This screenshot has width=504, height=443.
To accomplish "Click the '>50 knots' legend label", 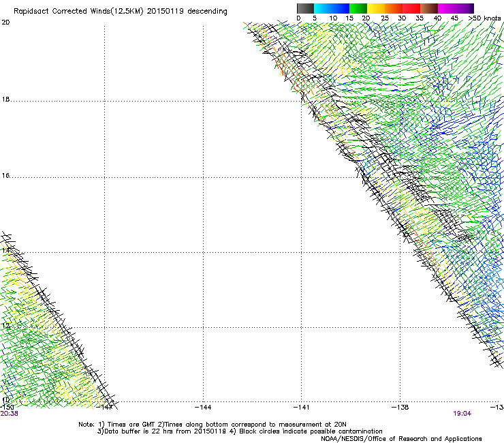I will 484,18.
